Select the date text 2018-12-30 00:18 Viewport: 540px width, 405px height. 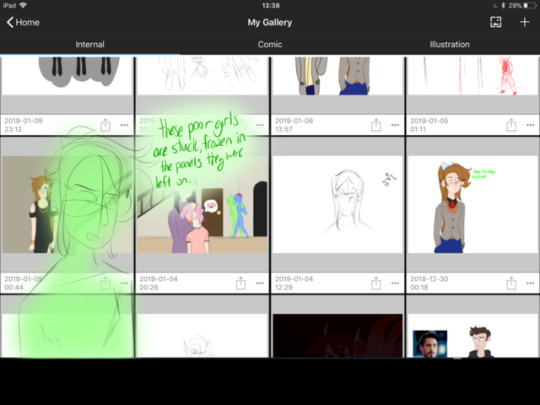click(x=429, y=283)
